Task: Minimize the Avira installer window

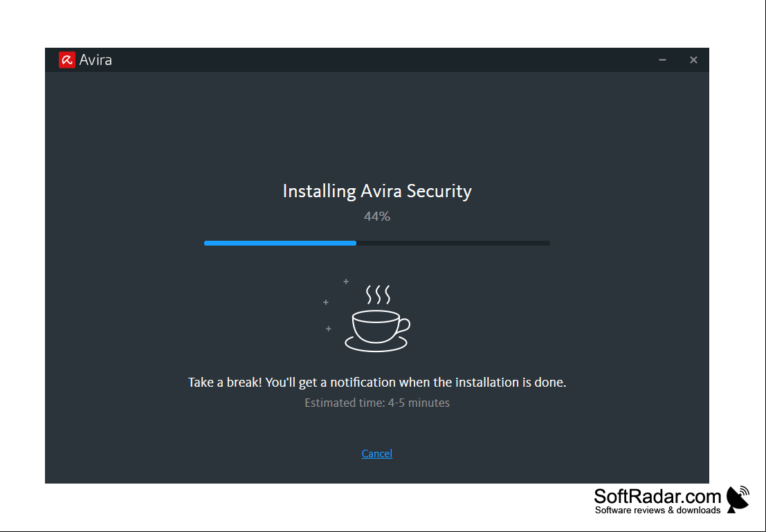Action: [662, 60]
